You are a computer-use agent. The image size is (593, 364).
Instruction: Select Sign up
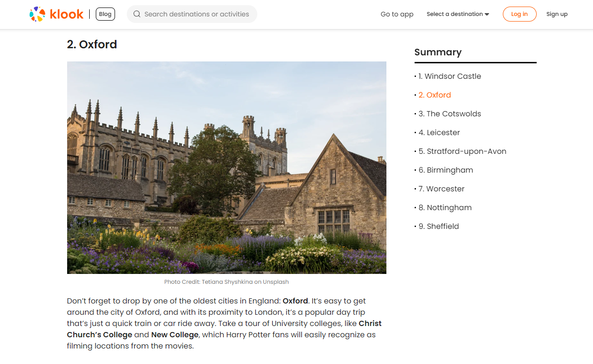(x=557, y=14)
